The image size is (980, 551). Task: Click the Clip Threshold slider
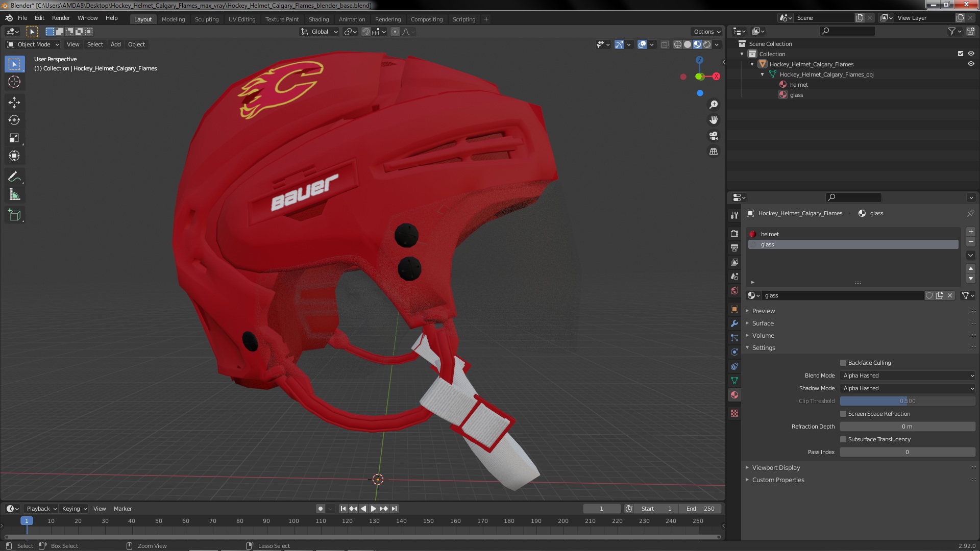pyautogui.click(x=908, y=401)
